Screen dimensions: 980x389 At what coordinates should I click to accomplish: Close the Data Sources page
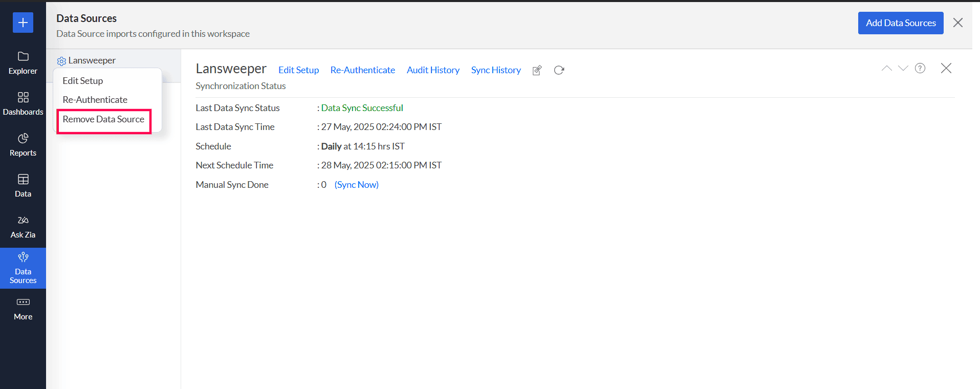click(x=958, y=23)
